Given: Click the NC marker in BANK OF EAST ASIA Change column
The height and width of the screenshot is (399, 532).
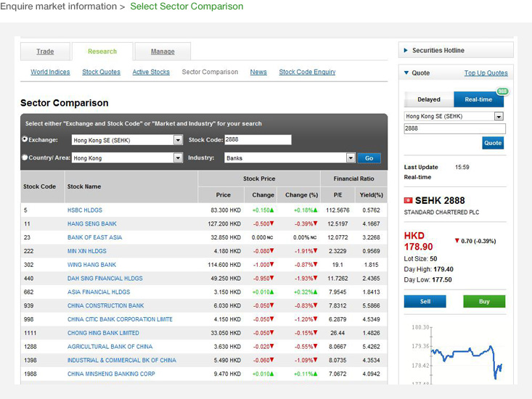Looking at the screenshot, I should click(270, 238).
